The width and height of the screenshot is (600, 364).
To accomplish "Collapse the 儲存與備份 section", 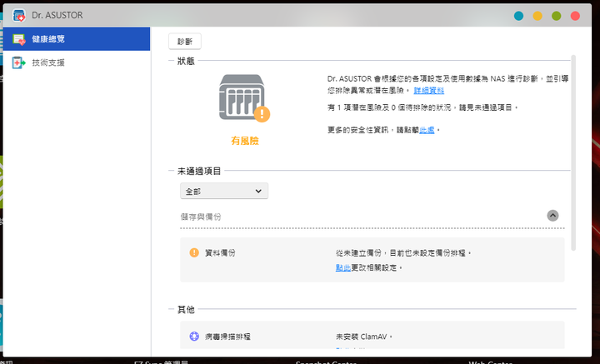I will click(x=552, y=216).
